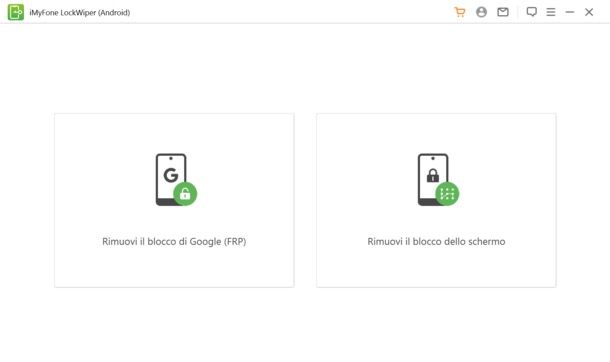The image size is (610, 362).
Task: Minimize the LockWiper window
Action: (x=570, y=12)
